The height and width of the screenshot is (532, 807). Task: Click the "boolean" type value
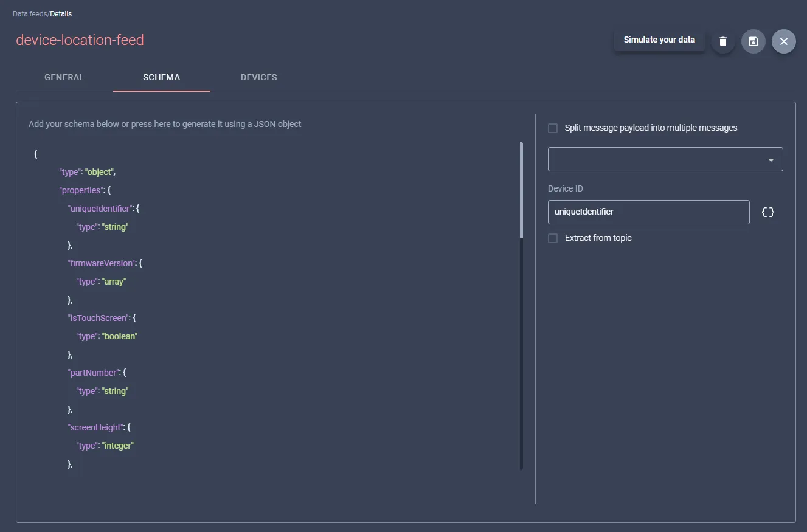click(x=120, y=336)
